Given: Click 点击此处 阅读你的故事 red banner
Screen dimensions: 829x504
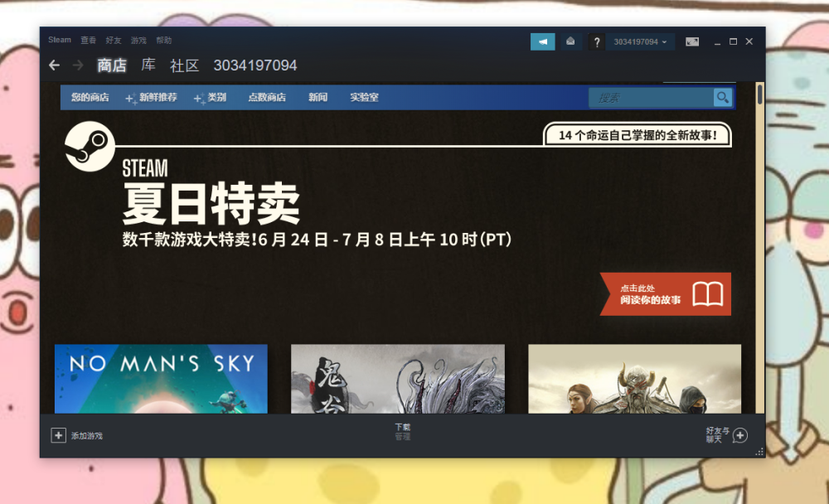Looking at the screenshot, I should (x=666, y=294).
